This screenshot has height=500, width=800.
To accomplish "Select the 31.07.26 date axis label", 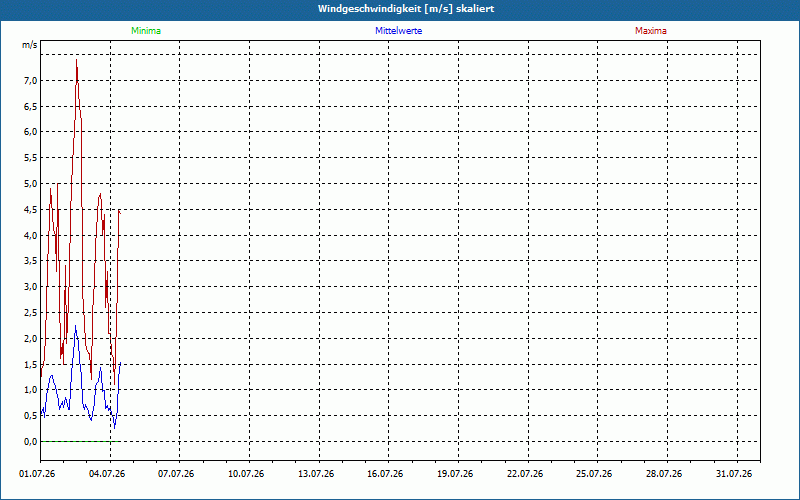I will (x=734, y=474).
